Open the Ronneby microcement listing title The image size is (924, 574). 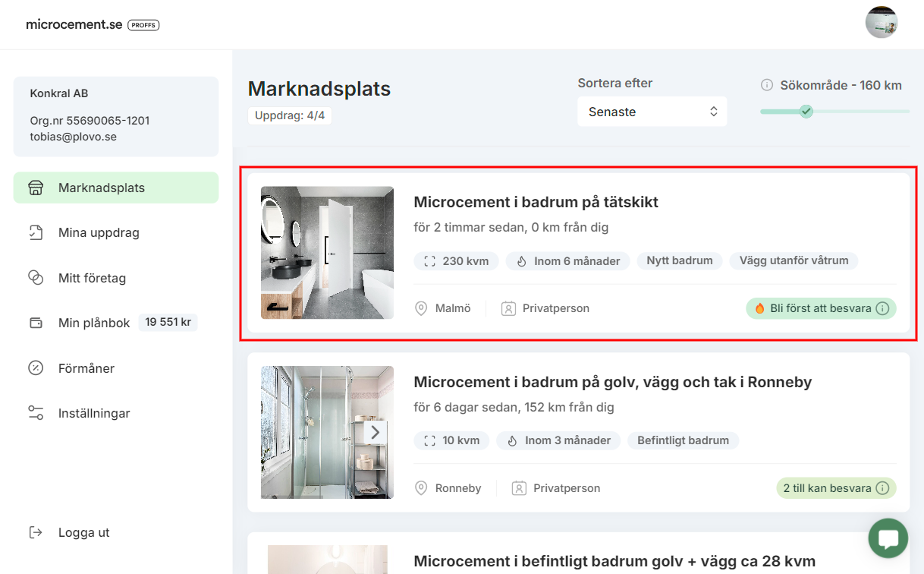613,382
